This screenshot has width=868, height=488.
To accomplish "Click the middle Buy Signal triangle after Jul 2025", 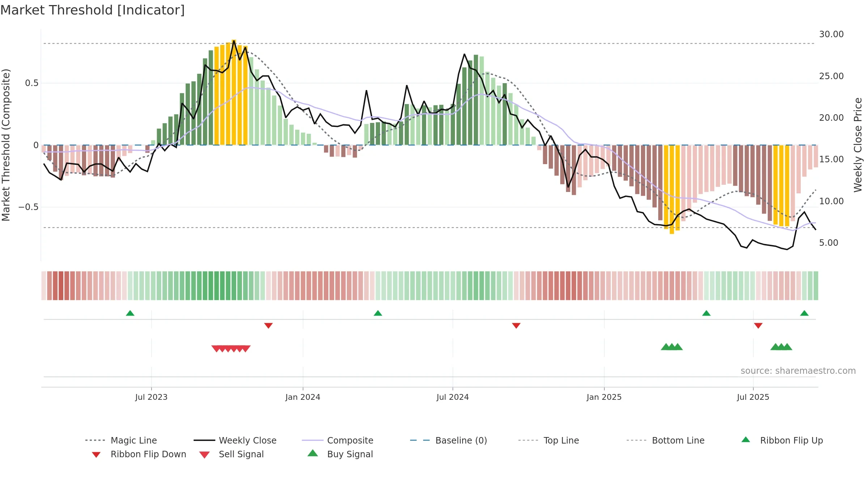I will pos(782,347).
